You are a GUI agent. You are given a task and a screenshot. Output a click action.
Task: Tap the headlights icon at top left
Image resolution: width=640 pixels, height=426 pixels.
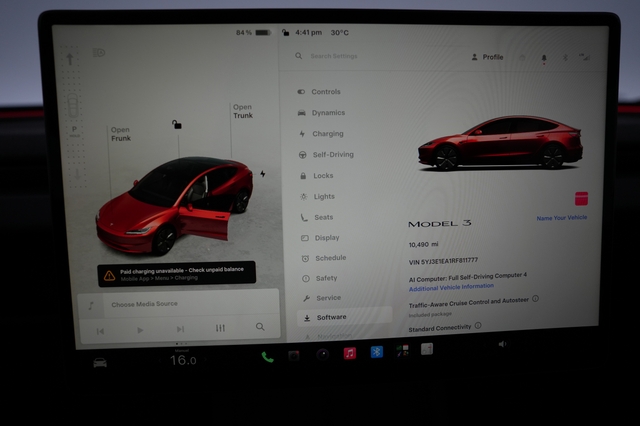pyautogui.click(x=99, y=53)
